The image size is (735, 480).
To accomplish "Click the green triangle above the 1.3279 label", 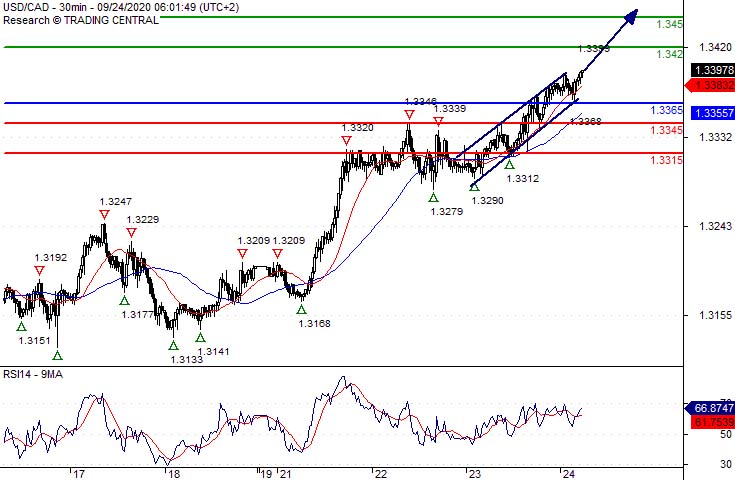I will click(x=433, y=197).
